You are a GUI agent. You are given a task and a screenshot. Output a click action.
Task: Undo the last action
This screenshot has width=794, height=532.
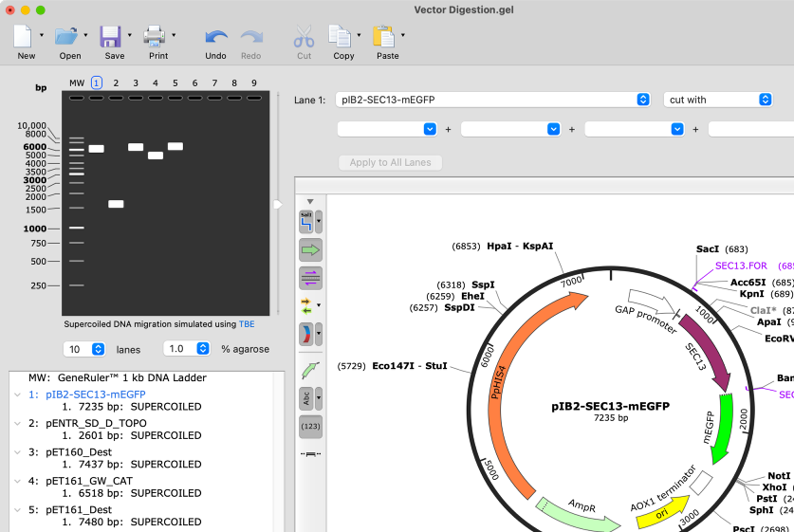coord(215,37)
